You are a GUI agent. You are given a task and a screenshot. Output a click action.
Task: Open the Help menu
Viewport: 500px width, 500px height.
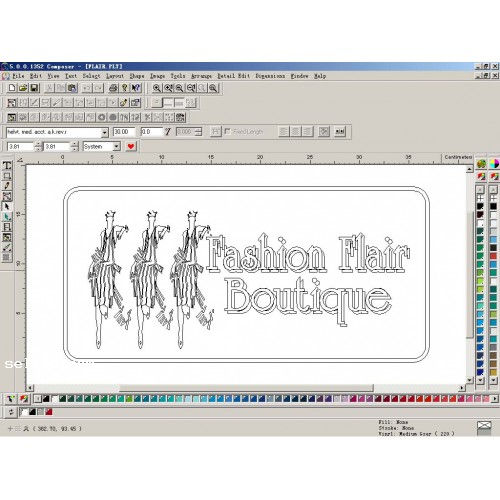pos(320,76)
